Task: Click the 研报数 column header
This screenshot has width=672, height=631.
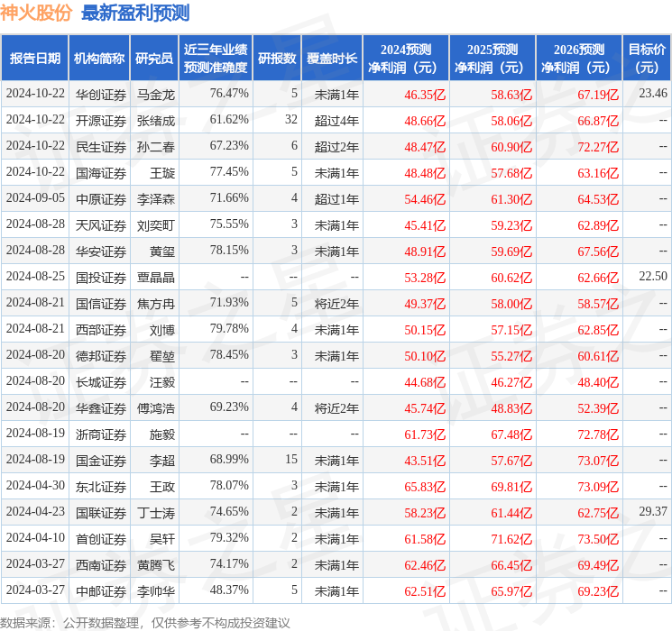Action: pyautogui.click(x=277, y=58)
